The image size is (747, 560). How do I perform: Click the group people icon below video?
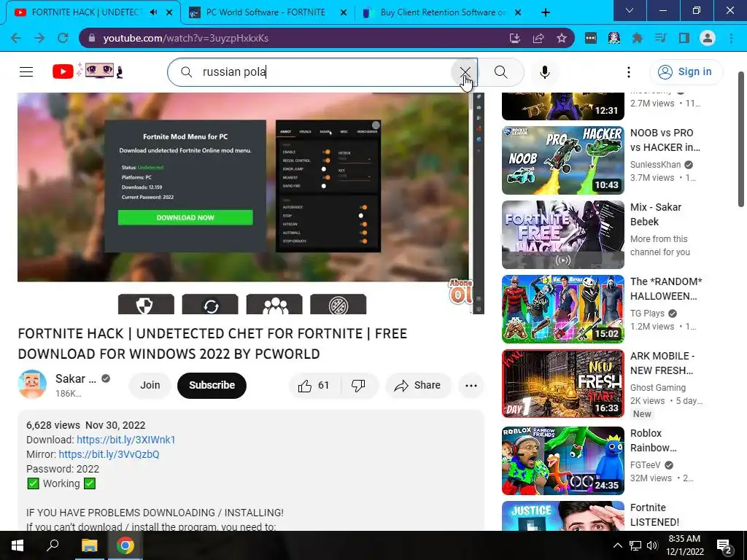(x=274, y=304)
